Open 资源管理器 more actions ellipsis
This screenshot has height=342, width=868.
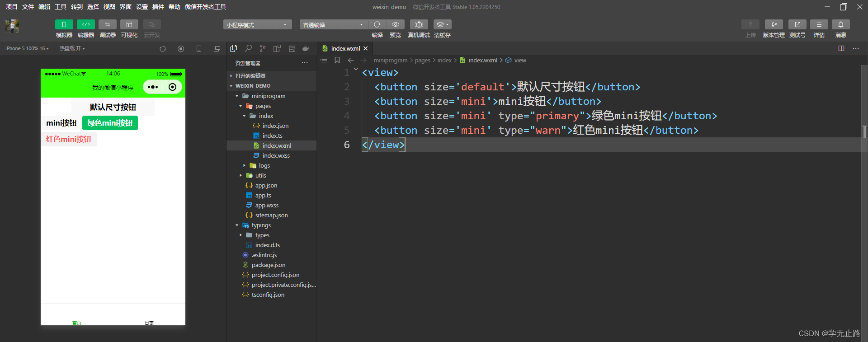pos(305,63)
